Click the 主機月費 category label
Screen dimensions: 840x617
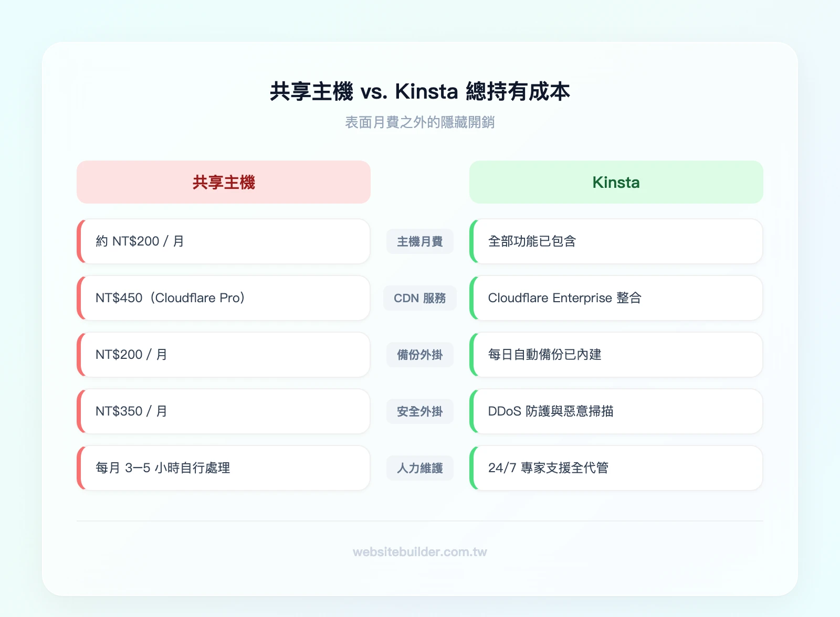coord(419,241)
